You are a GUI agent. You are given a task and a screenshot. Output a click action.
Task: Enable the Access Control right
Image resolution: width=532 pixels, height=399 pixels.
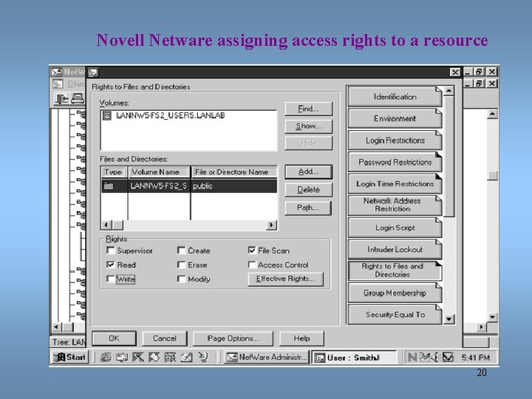[252, 265]
